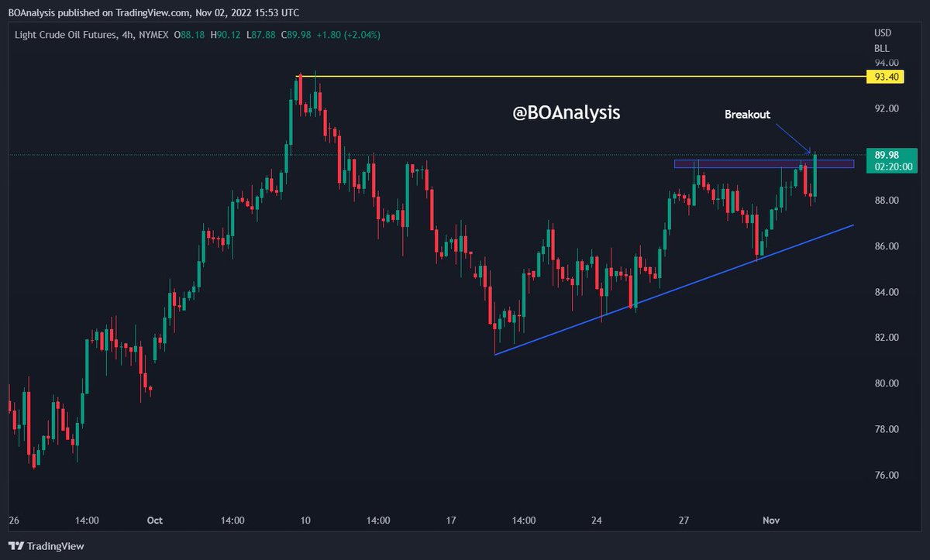Click the 88.00 price axis value
This screenshot has width=930, height=560.
click(x=886, y=201)
